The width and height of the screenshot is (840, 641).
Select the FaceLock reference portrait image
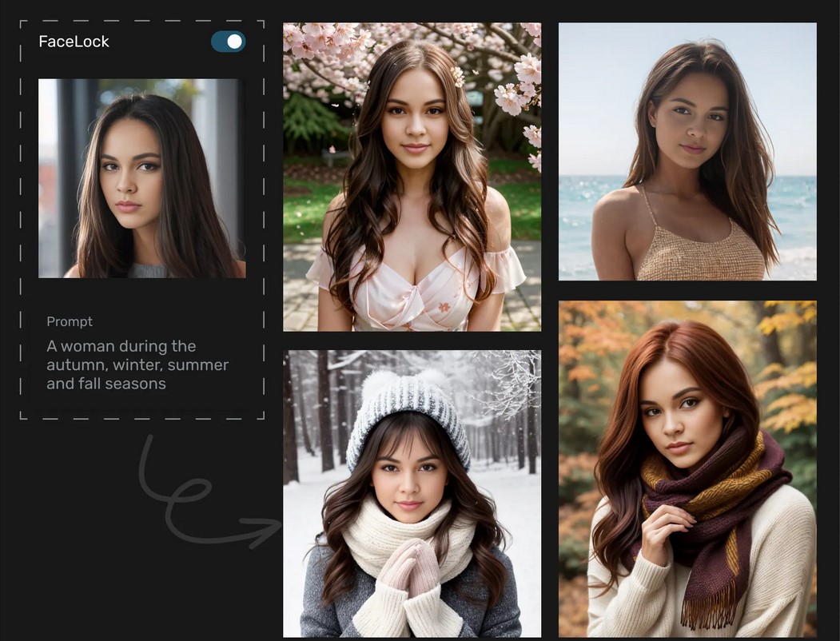pyautogui.click(x=142, y=178)
